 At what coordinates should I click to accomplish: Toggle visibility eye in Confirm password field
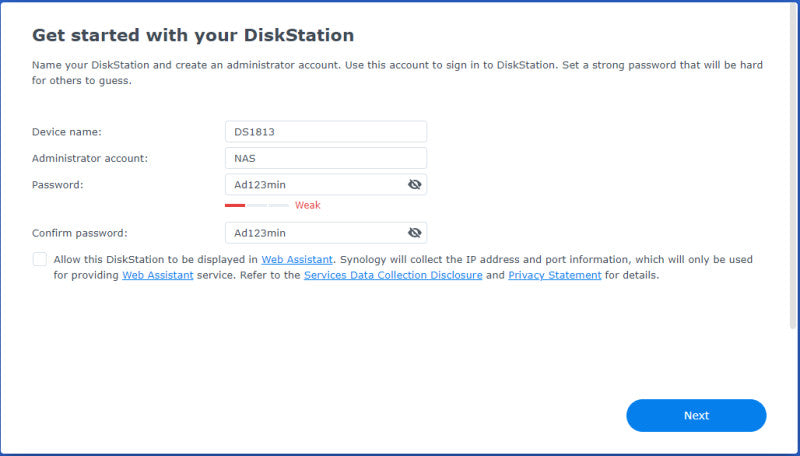click(415, 233)
